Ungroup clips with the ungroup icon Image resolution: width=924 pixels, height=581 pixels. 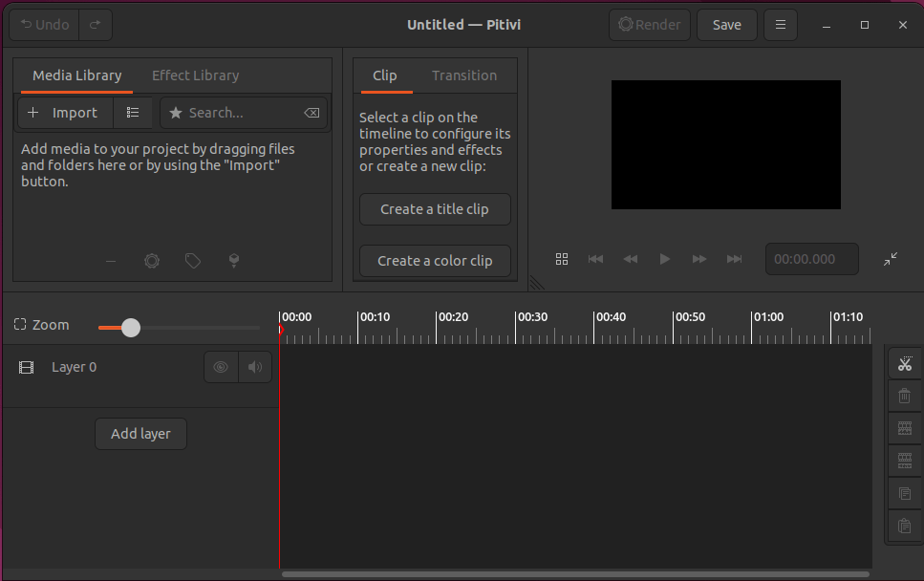[905, 461]
